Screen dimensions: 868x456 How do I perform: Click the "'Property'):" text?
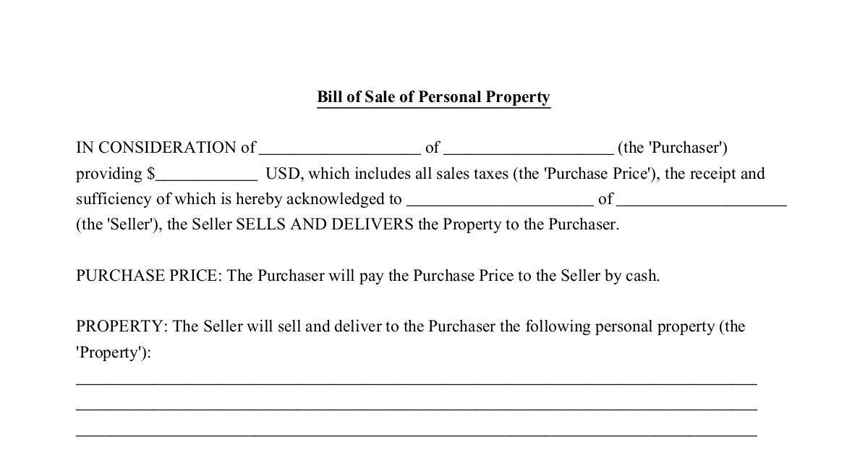113,352
